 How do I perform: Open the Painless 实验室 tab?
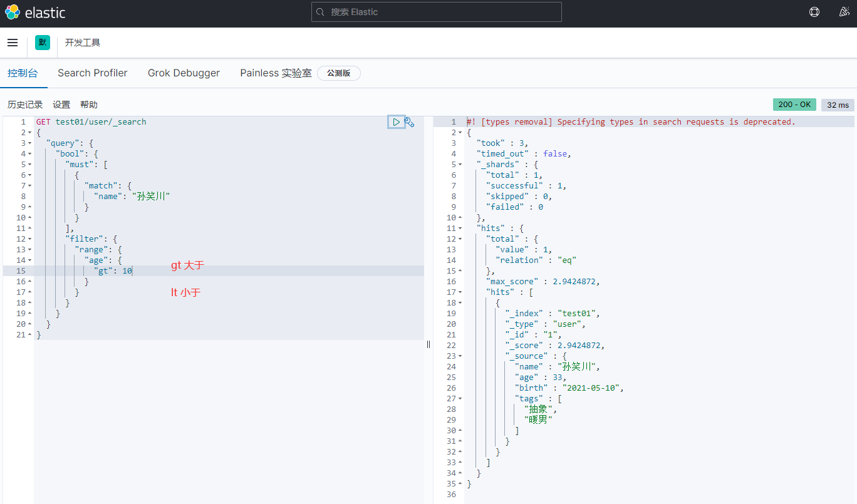tap(276, 73)
